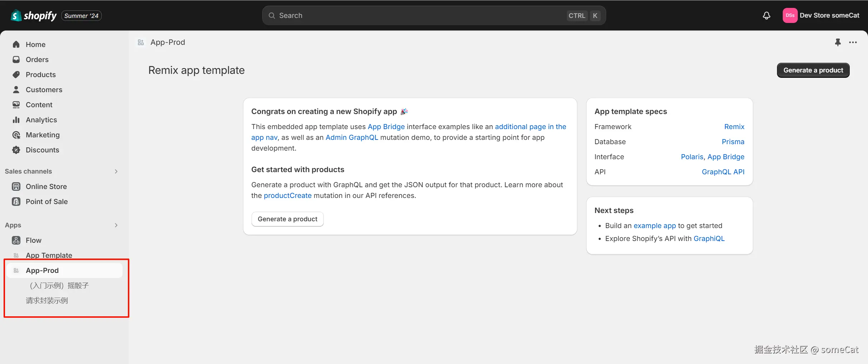
Task: Click the Point of Sale icon
Action: tap(16, 202)
